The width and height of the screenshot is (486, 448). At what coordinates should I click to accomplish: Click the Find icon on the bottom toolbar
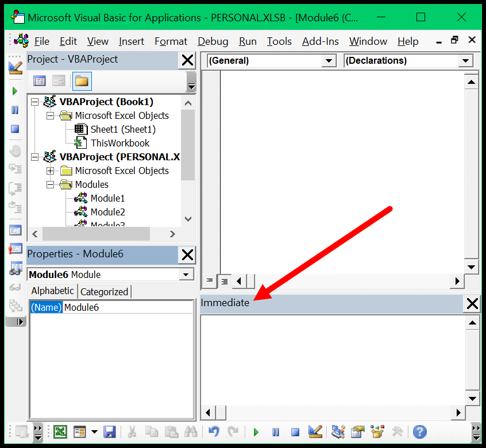click(191, 432)
